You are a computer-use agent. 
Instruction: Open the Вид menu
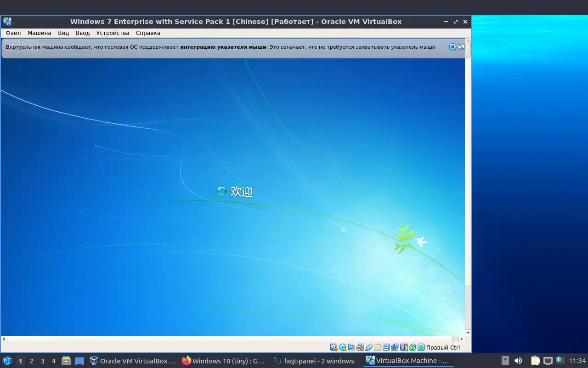point(63,33)
